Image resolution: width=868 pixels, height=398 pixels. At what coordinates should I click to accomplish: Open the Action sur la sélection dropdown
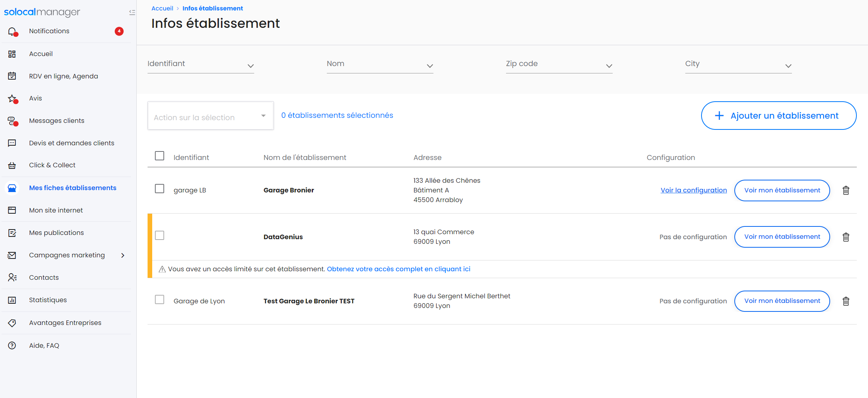(211, 116)
